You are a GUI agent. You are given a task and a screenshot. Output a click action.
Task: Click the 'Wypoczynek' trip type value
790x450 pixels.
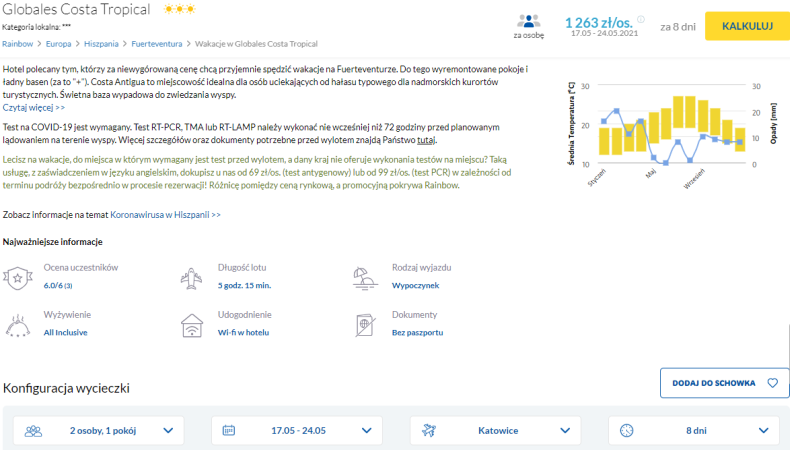pos(416,285)
